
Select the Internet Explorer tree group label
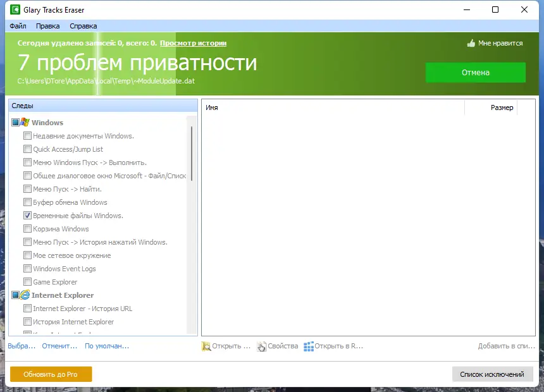pyautogui.click(x=63, y=295)
